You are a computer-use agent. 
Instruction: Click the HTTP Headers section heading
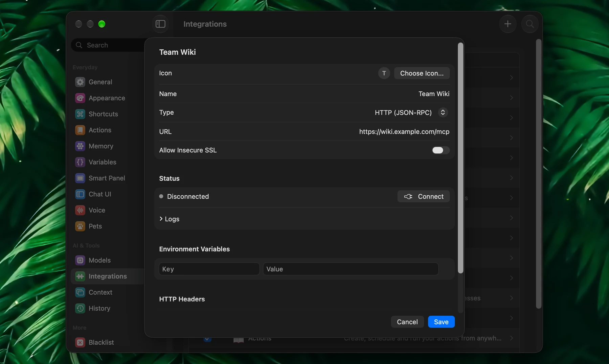coord(182,299)
